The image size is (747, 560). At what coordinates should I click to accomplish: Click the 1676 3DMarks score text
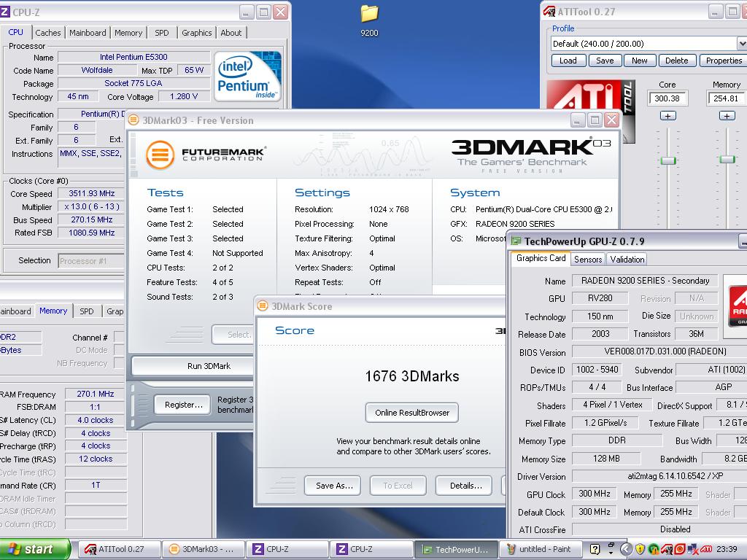tap(412, 376)
